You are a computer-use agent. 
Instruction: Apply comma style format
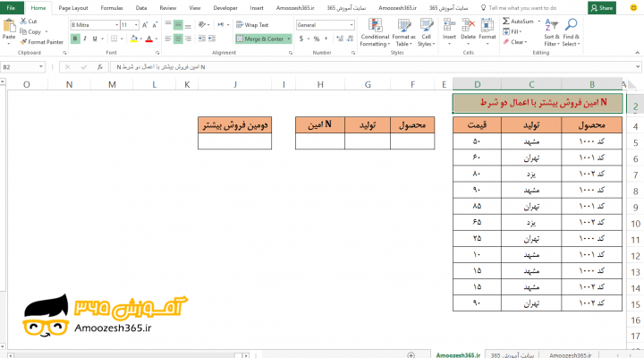click(326, 38)
